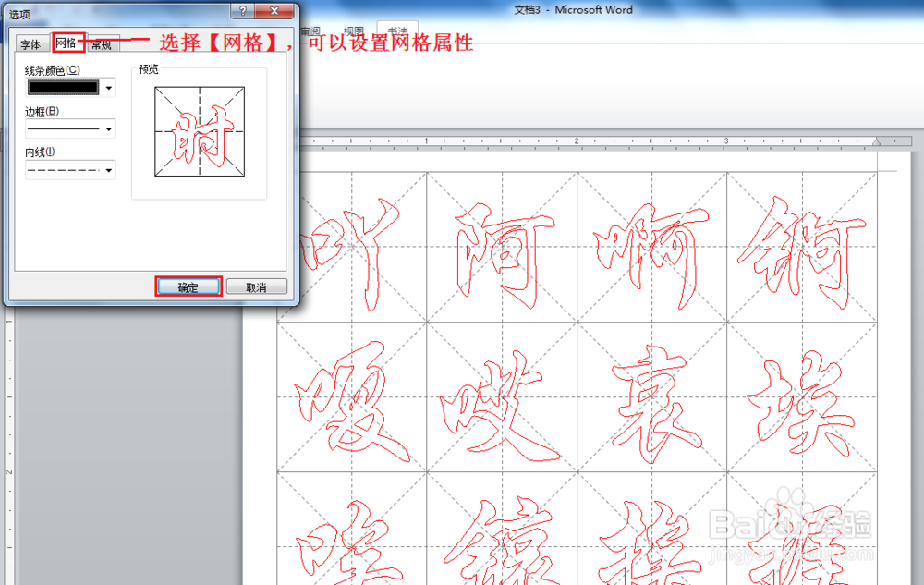Switch to the 字体 (Font) tab
Viewport: 924px width, 585px height.
30,43
